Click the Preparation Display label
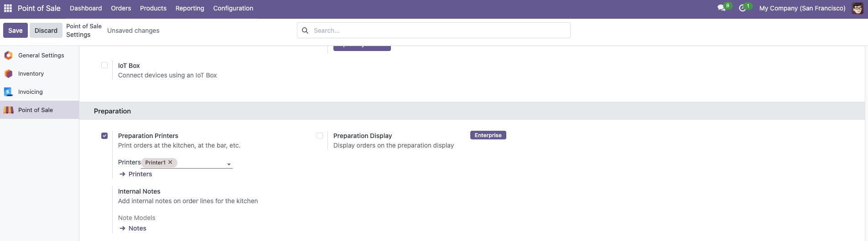Viewport: 868px width, 241px height. coord(363,136)
